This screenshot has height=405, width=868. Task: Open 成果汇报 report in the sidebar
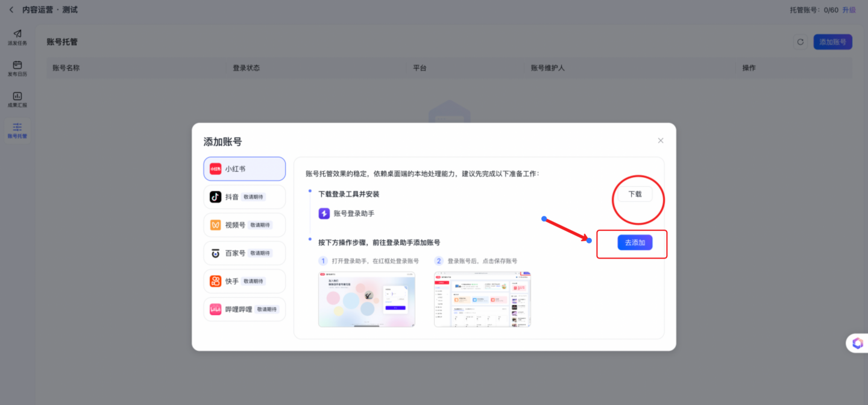point(17,99)
